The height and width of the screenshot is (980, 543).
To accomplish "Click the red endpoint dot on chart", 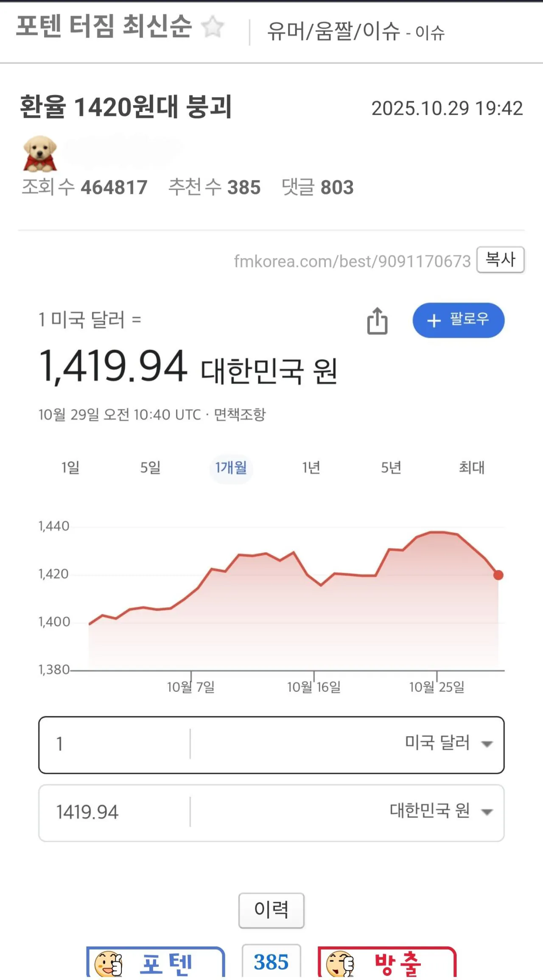I will pos(498,575).
